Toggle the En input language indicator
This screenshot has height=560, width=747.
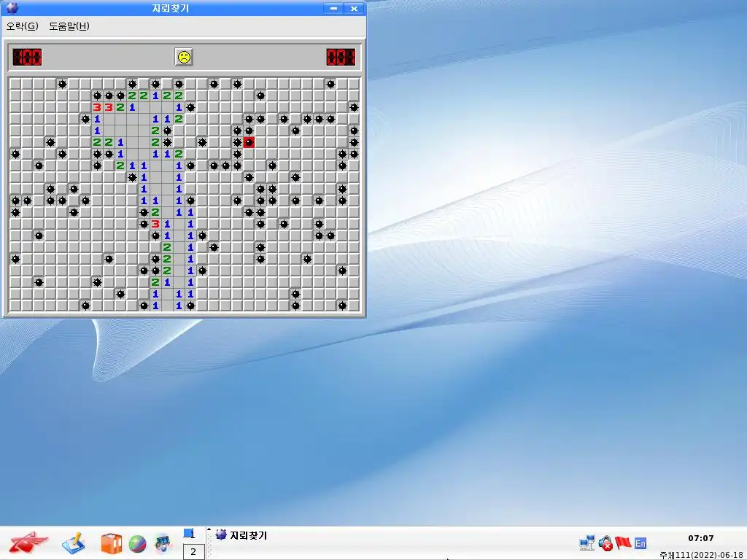pyautogui.click(x=640, y=543)
